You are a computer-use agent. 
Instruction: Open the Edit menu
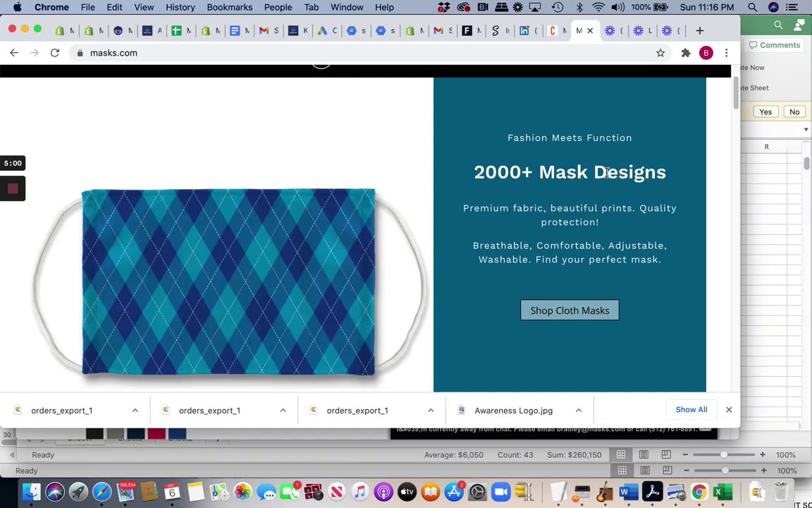pos(114,7)
